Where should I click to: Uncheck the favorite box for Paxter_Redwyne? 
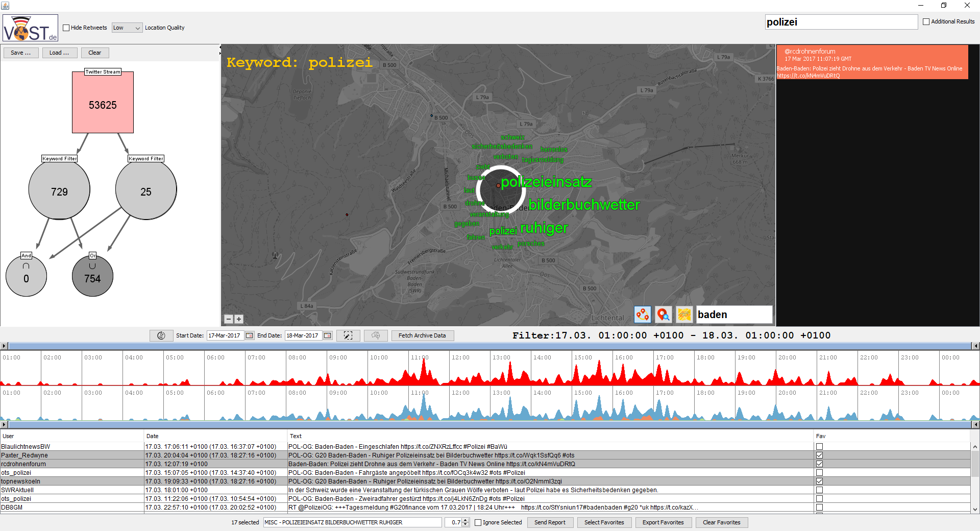click(x=819, y=455)
